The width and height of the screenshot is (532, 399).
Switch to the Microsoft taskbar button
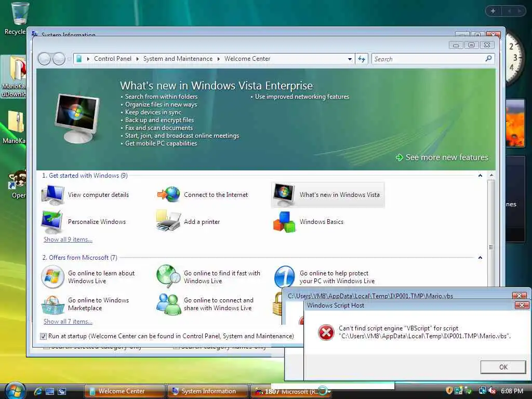291,392
